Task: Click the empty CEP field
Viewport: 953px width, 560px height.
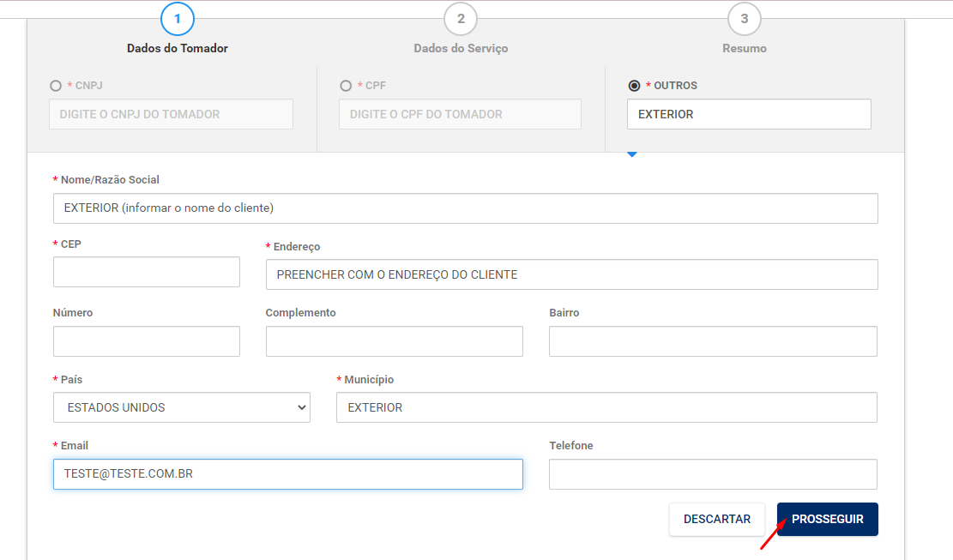Action: (x=147, y=272)
